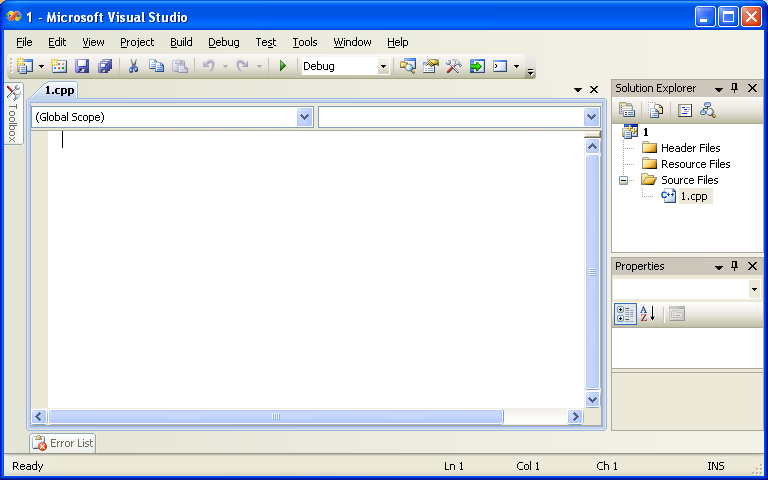Screen dimensions: 768x480
Task: Select 1.cpp in Solution Explorer tree
Action: (694, 196)
